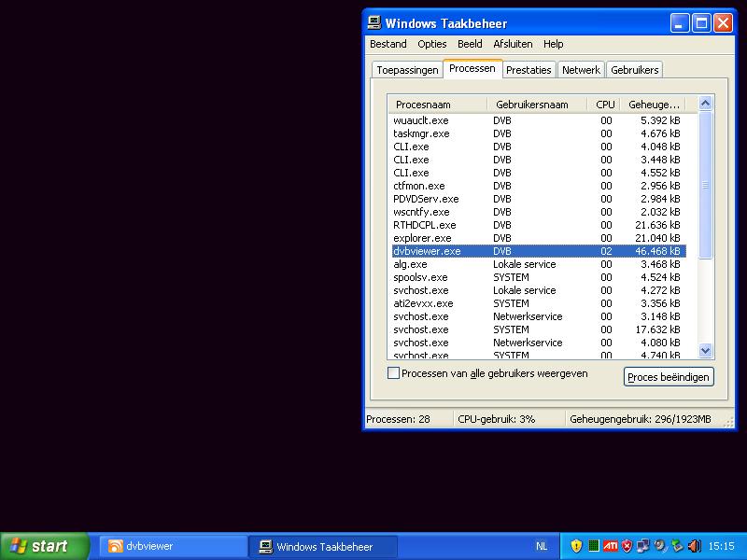Screen dimensions: 747x560
Task: Click the 'Proces beëindigen' button
Action: [669, 377]
